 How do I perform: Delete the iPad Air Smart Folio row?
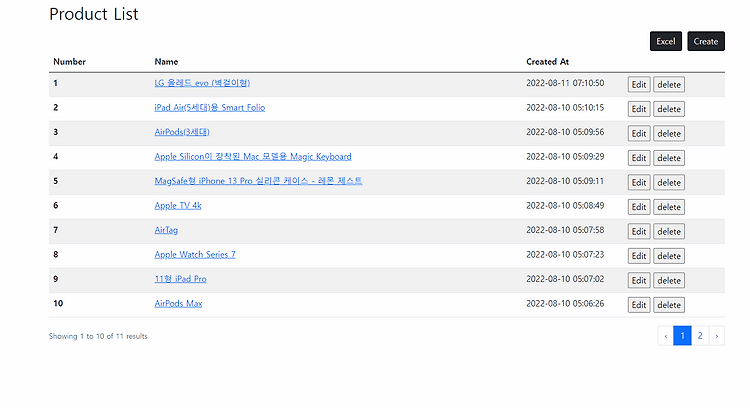669,109
